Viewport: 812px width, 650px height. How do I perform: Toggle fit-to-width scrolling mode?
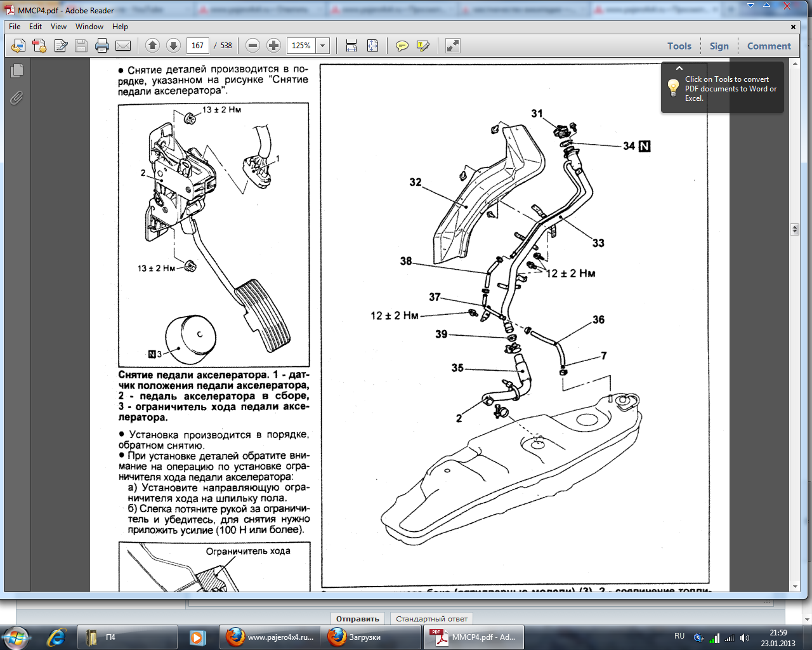(351, 46)
